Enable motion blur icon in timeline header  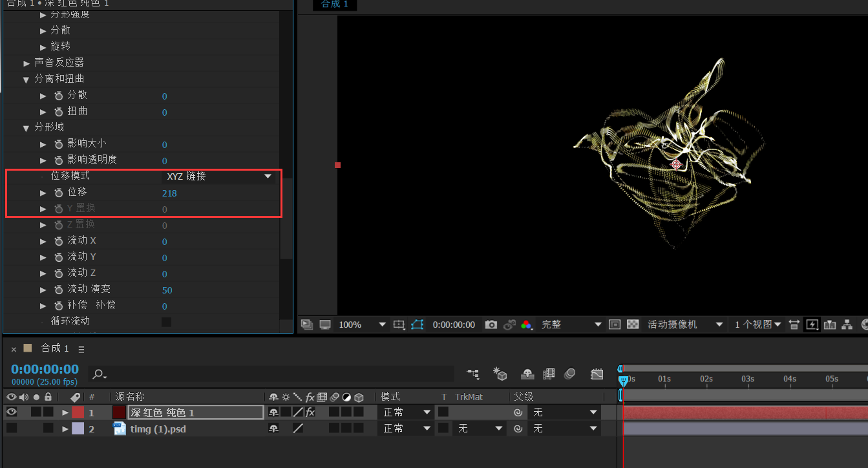click(x=569, y=374)
